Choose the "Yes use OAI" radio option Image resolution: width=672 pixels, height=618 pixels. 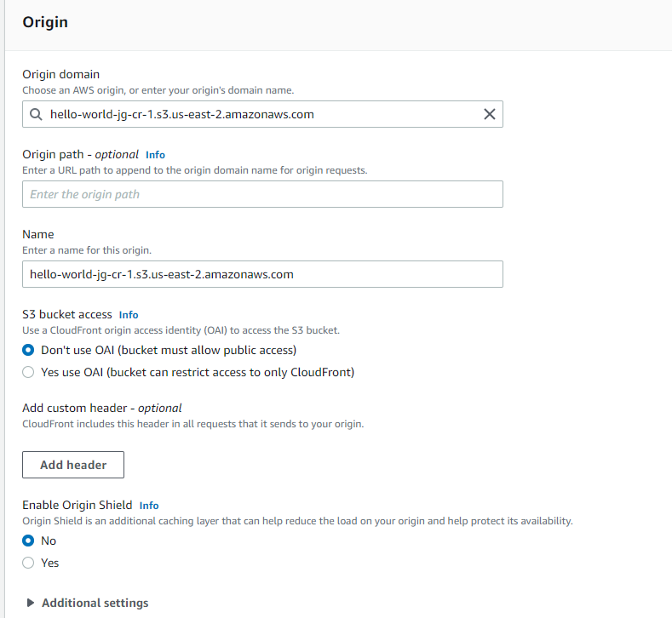pos(29,372)
